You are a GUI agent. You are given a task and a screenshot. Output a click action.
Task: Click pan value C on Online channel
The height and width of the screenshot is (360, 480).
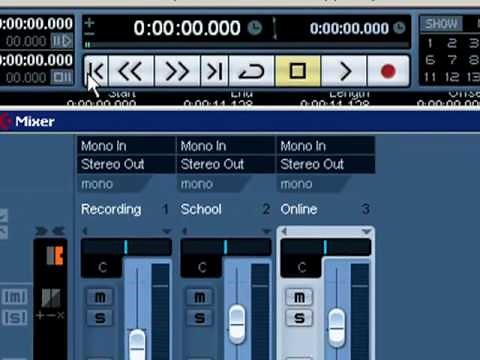(302, 267)
